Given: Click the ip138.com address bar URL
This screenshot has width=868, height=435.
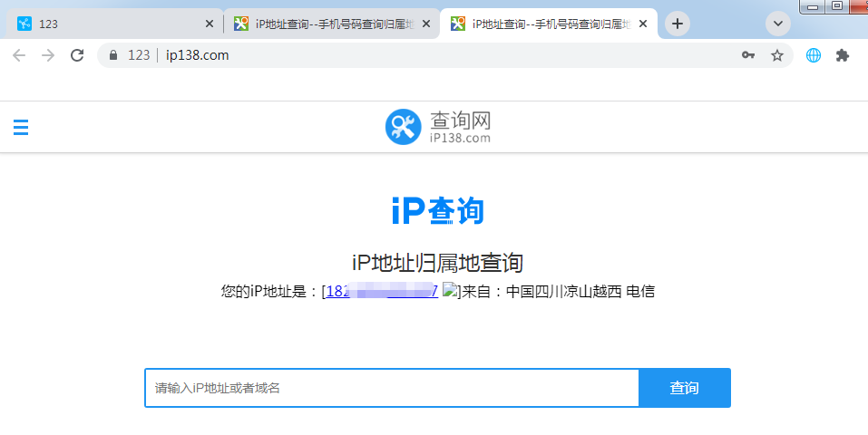Looking at the screenshot, I should [x=197, y=55].
